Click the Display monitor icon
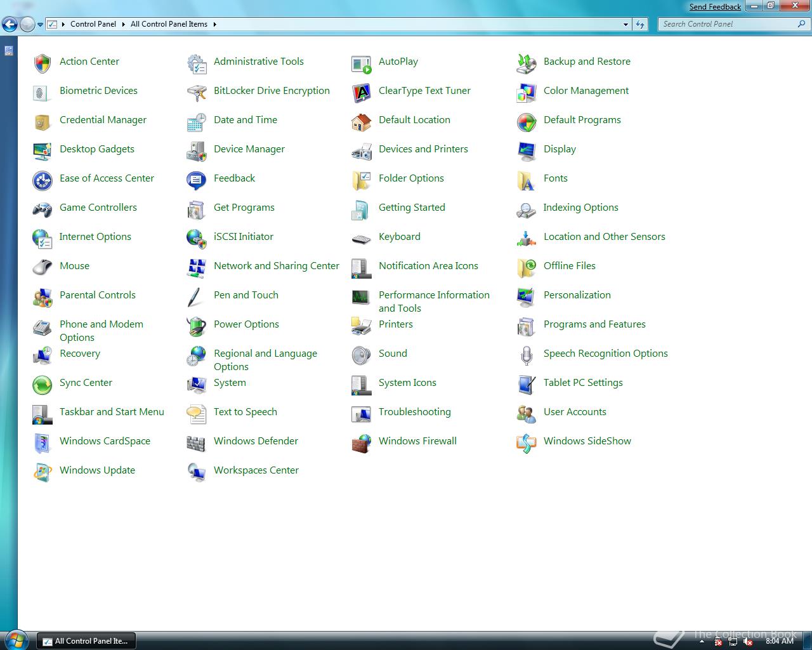The height and width of the screenshot is (650, 812). 527,151
